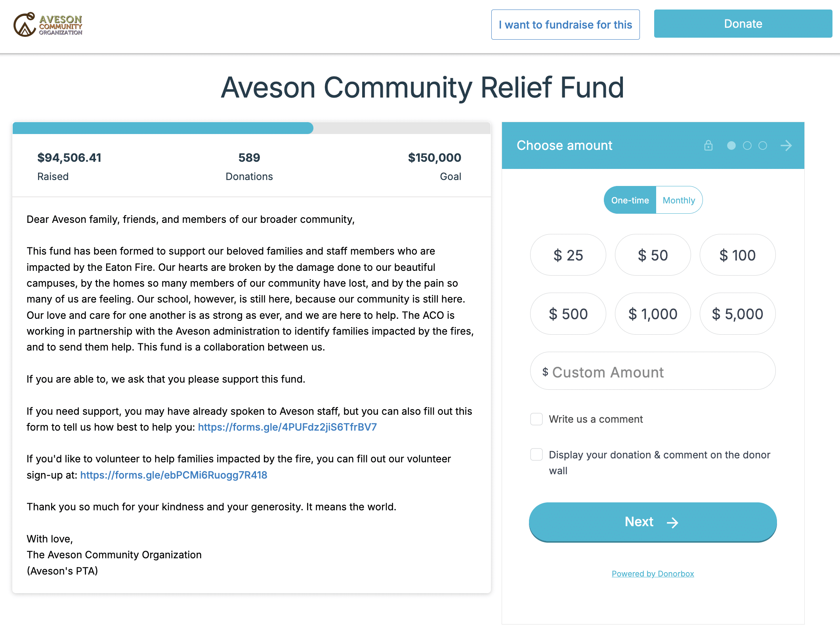Select the second step indicator dot
Viewport: 840px width, 636px height.
click(747, 146)
